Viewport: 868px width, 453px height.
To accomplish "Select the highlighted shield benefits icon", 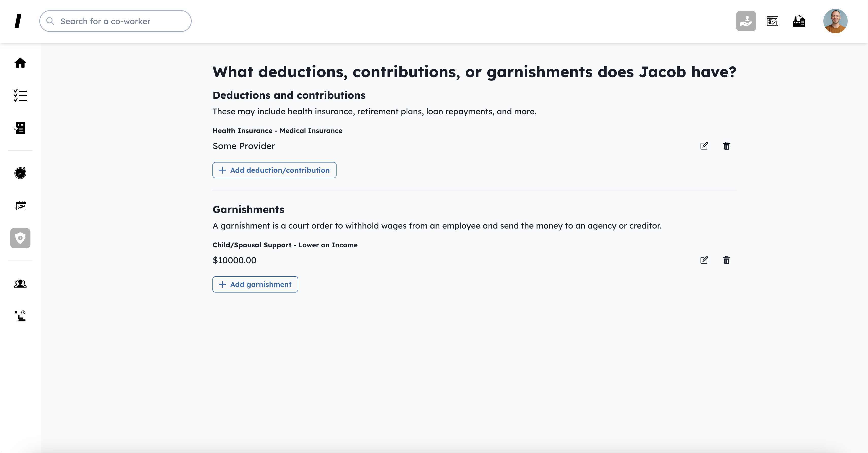I will click(20, 238).
